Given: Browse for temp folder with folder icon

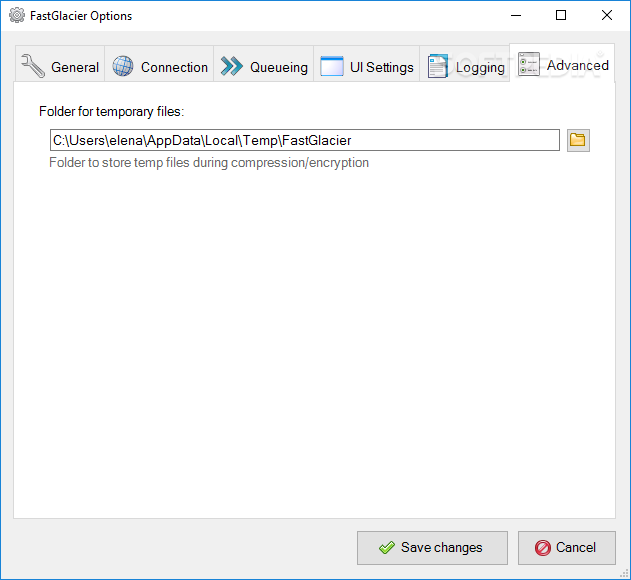Looking at the screenshot, I should click(x=578, y=140).
